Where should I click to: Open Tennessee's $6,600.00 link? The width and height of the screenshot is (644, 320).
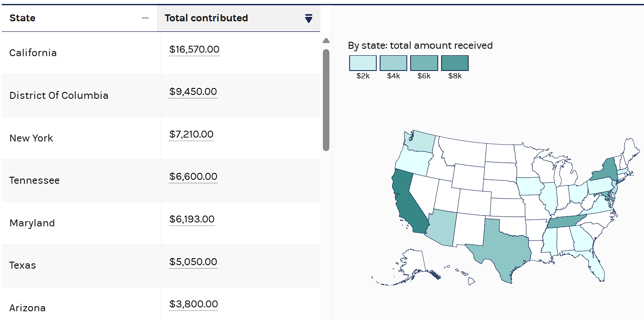(193, 177)
